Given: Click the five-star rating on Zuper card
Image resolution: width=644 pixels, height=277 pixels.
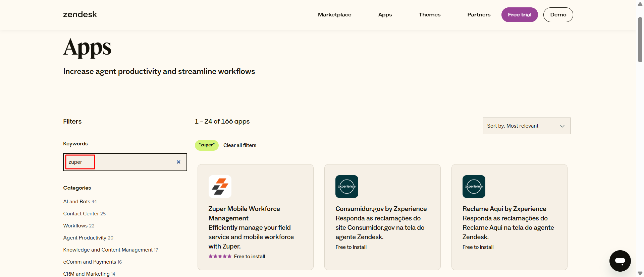Looking at the screenshot, I should 220,256.
